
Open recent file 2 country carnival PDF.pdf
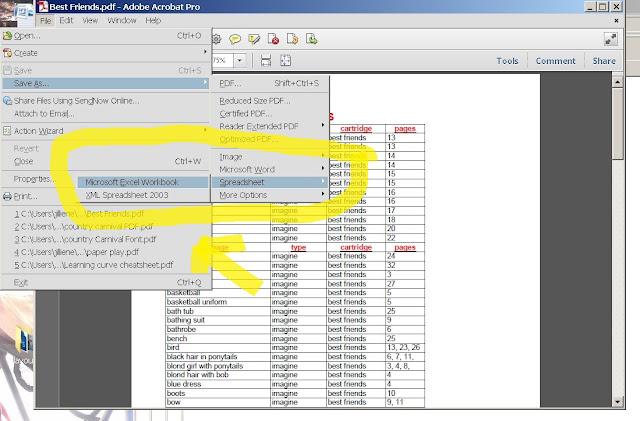point(106,227)
